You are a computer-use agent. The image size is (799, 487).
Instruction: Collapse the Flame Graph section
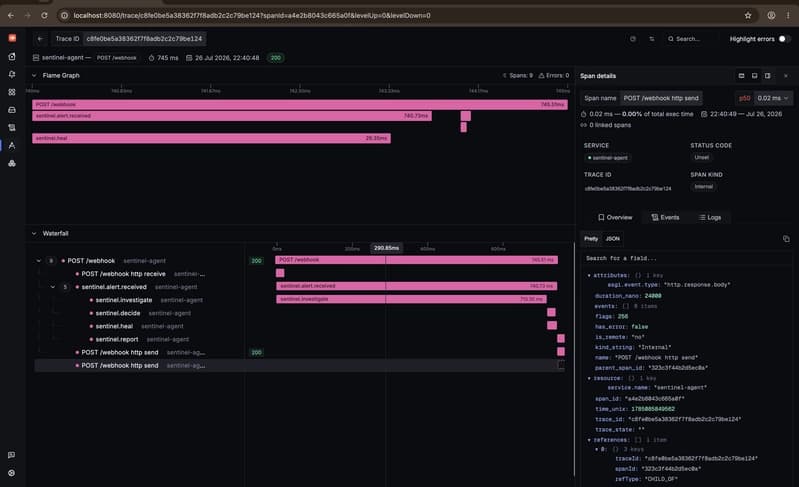click(34, 75)
